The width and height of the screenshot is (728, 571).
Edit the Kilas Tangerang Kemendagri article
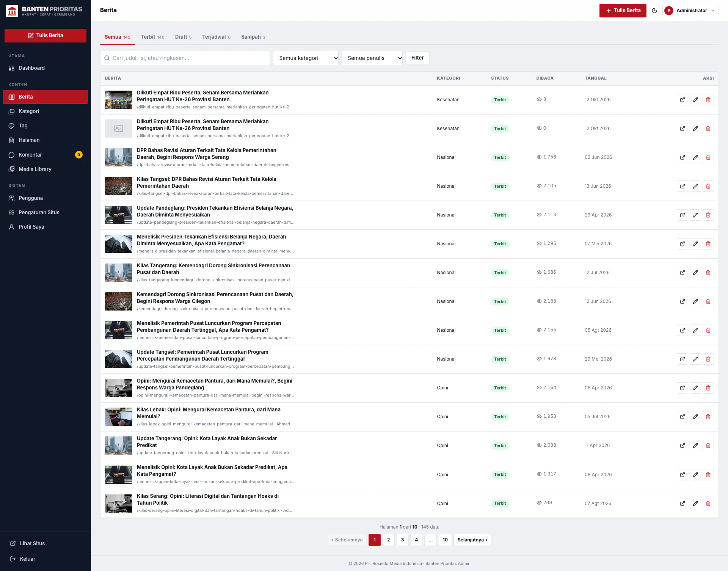[x=695, y=273]
